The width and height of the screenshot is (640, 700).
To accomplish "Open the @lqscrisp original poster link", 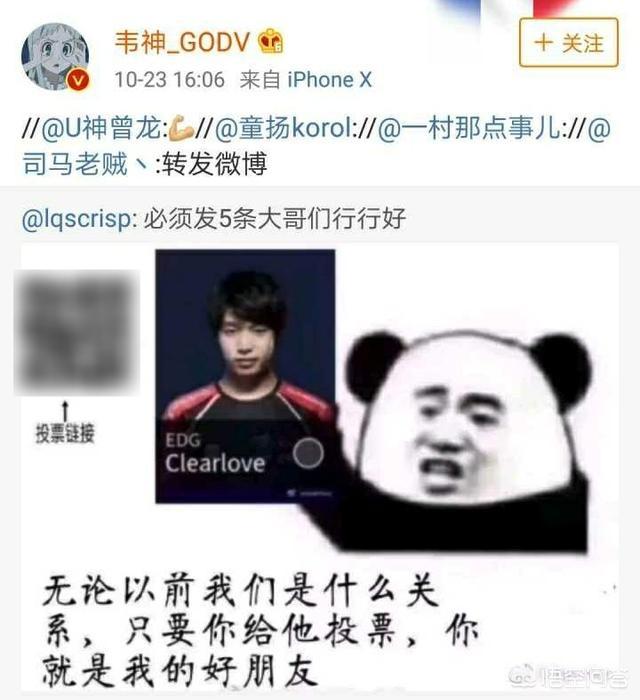I will [80, 220].
